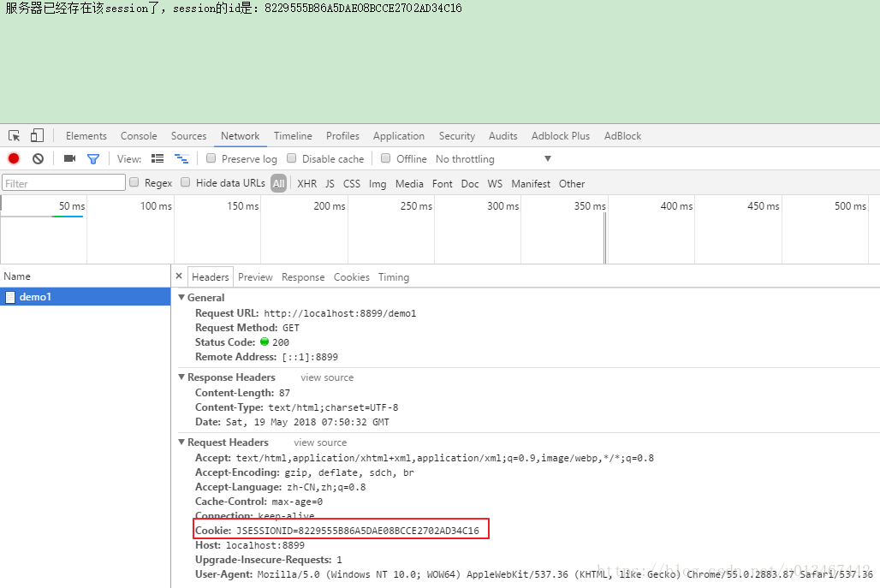Click the 350 ms timeline load marker
The width and height of the screenshot is (880, 588).
pyautogui.click(x=605, y=238)
